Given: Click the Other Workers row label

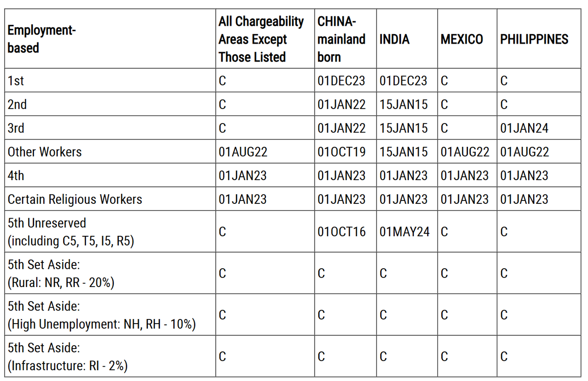Looking at the screenshot, I should pos(45,152).
